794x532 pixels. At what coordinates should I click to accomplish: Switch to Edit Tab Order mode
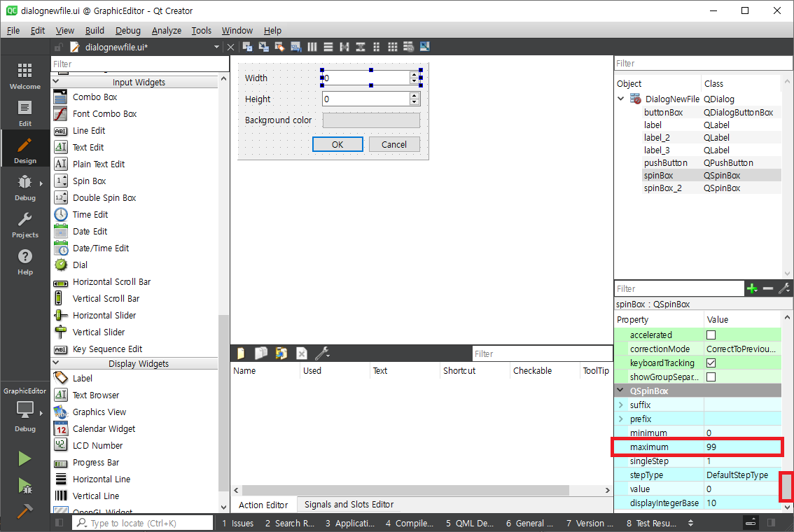pos(296,47)
